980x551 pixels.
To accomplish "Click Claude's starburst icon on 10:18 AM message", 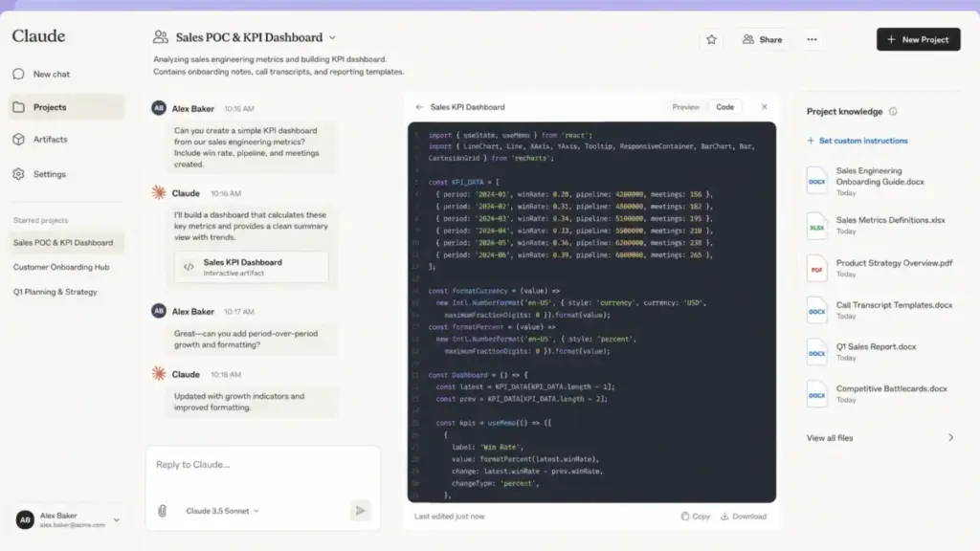I will click(x=159, y=374).
